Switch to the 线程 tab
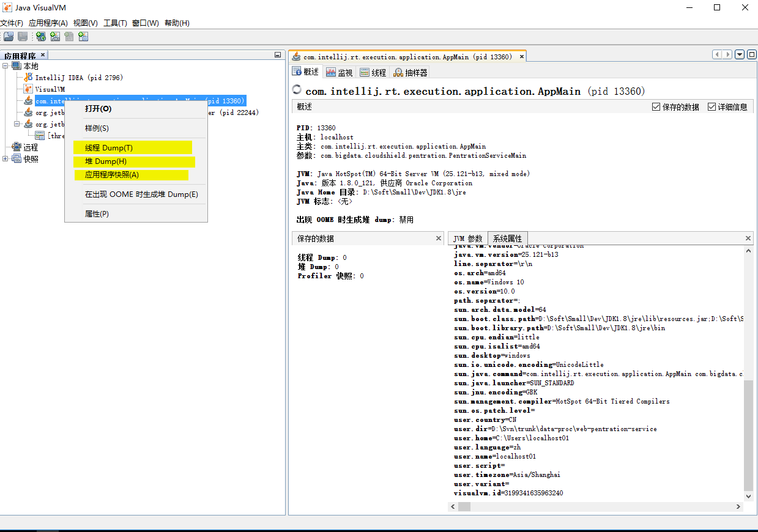 tap(373, 72)
